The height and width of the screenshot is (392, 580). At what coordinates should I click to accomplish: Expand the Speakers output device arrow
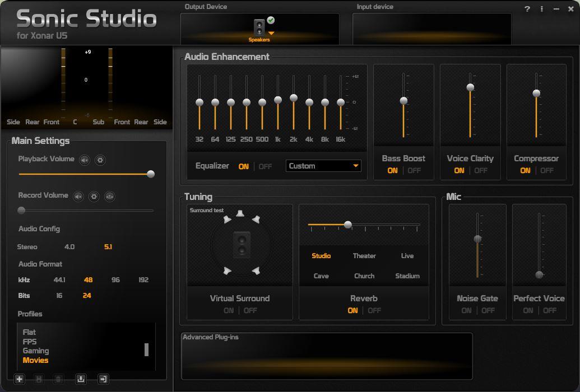(271, 34)
